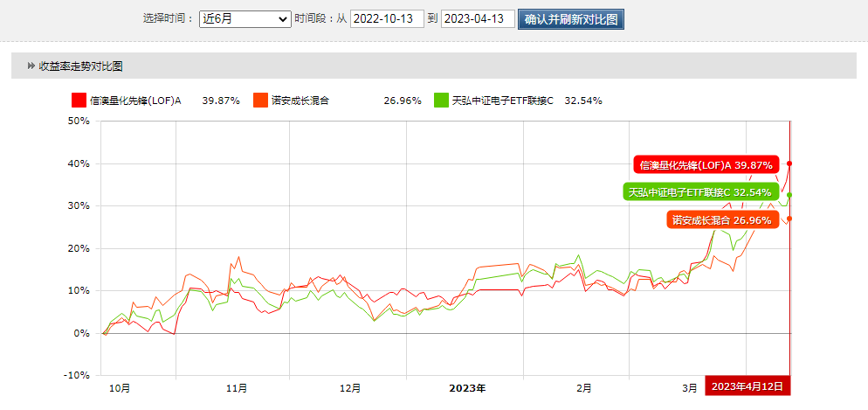
Task: Select legend label 天弘中证电子ETF联接C
Action: [503, 101]
